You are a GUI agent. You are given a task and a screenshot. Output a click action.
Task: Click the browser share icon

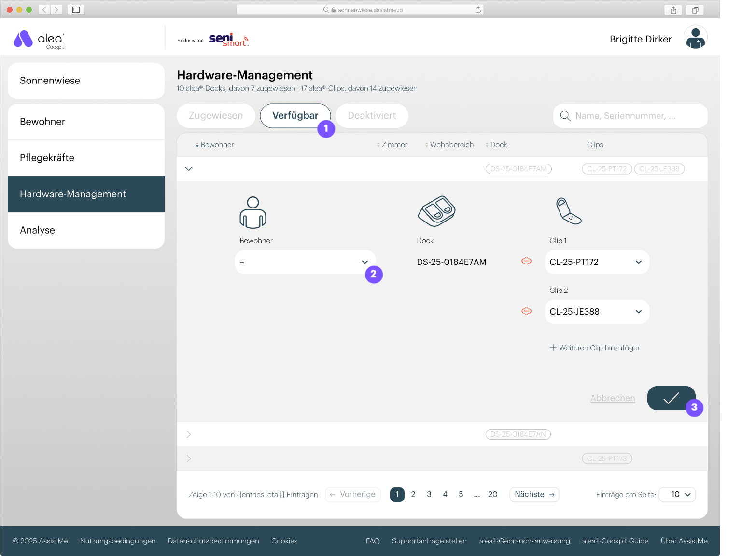click(673, 10)
